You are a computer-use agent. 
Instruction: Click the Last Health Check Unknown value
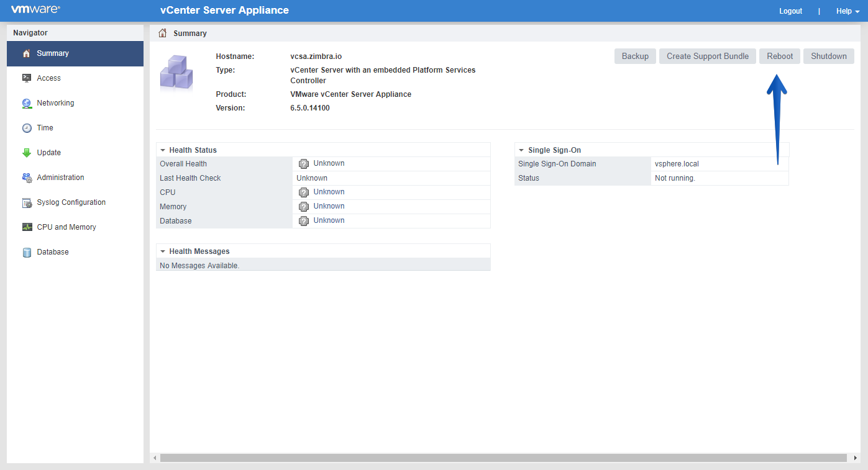point(312,178)
